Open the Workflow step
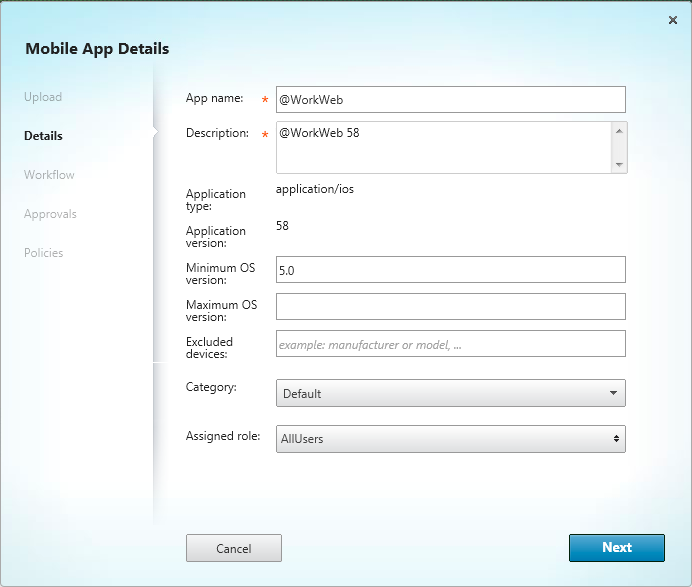The image size is (692, 587). (x=49, y=175)
